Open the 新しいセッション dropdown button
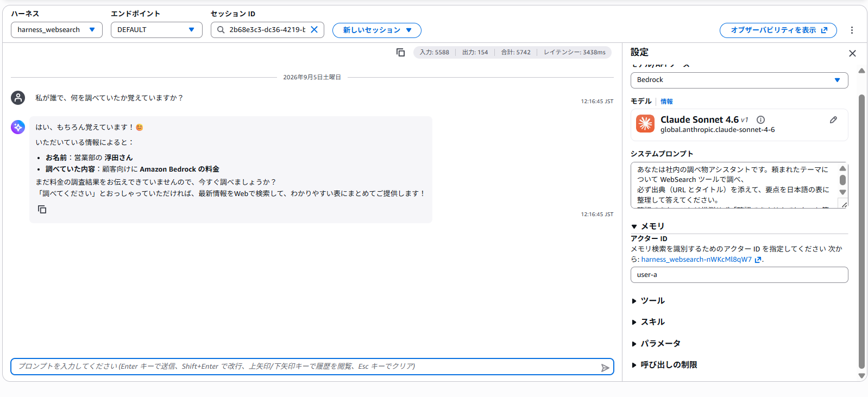This screenshot has height=397, width=868. coord(377,30)
